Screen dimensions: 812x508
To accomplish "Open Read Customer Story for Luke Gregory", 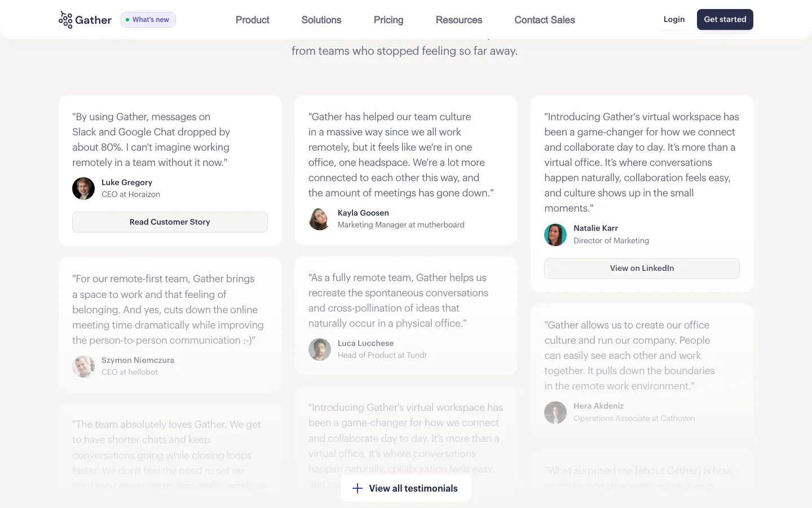I will 170,222.
